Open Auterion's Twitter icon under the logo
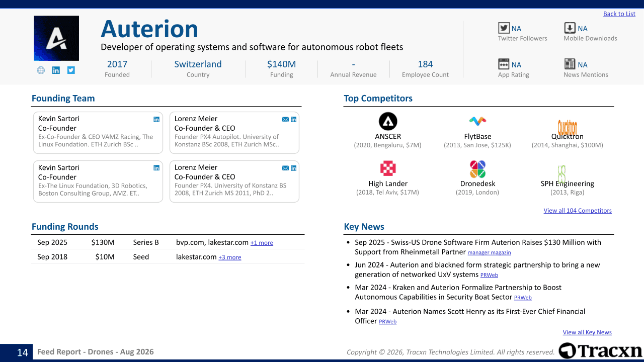The width and height of the screenshot is (644, 362). click(x=71, y=70)
